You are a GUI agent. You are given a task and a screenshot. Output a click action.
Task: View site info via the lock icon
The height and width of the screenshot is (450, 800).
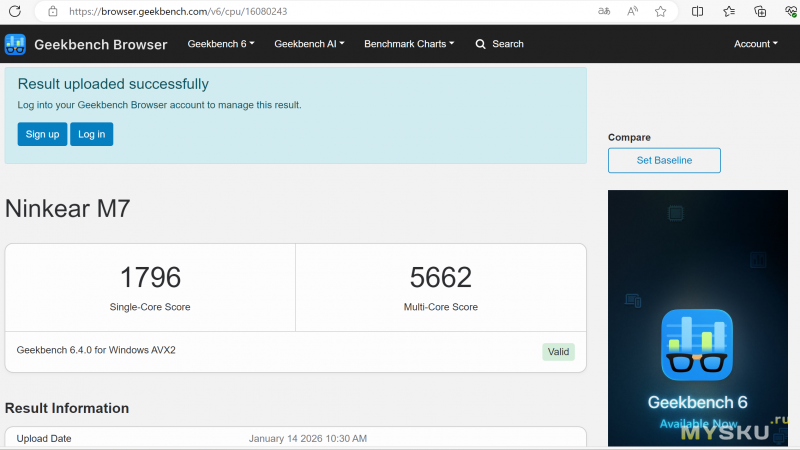tap(52, 11)
